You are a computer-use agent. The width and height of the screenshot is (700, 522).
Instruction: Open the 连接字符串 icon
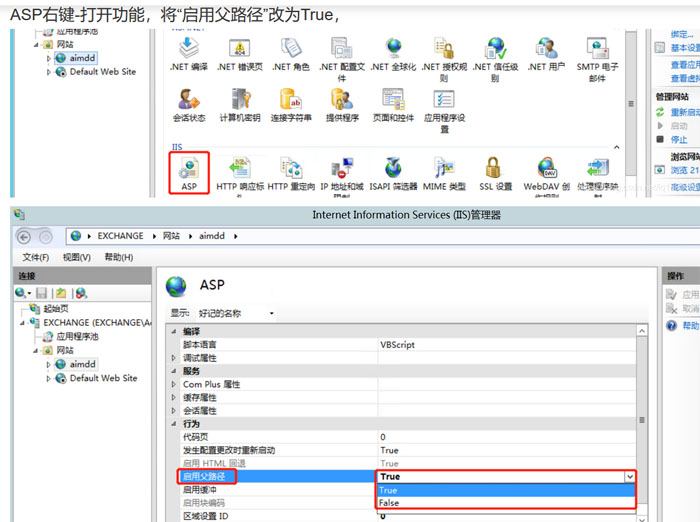[291, 103]
